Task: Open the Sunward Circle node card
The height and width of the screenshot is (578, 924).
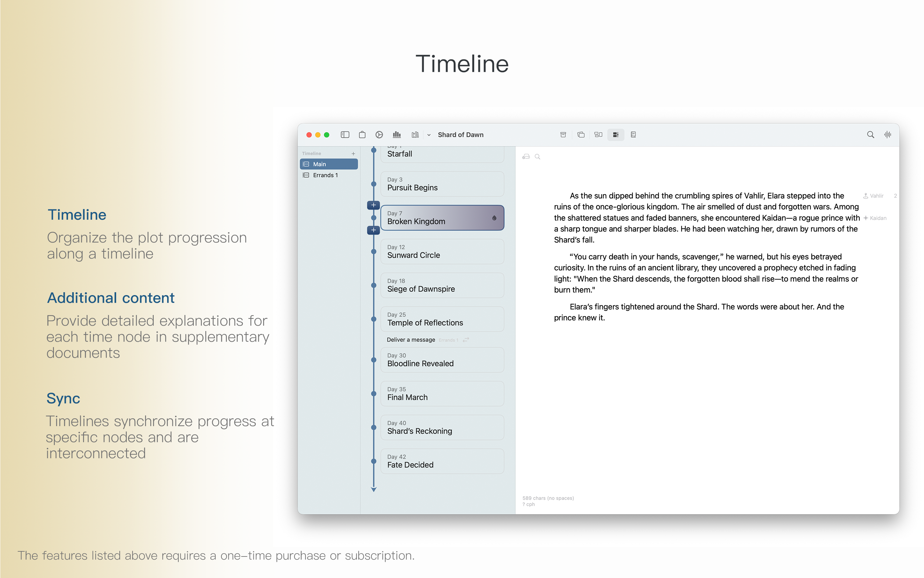Action: tap(442, 251)
